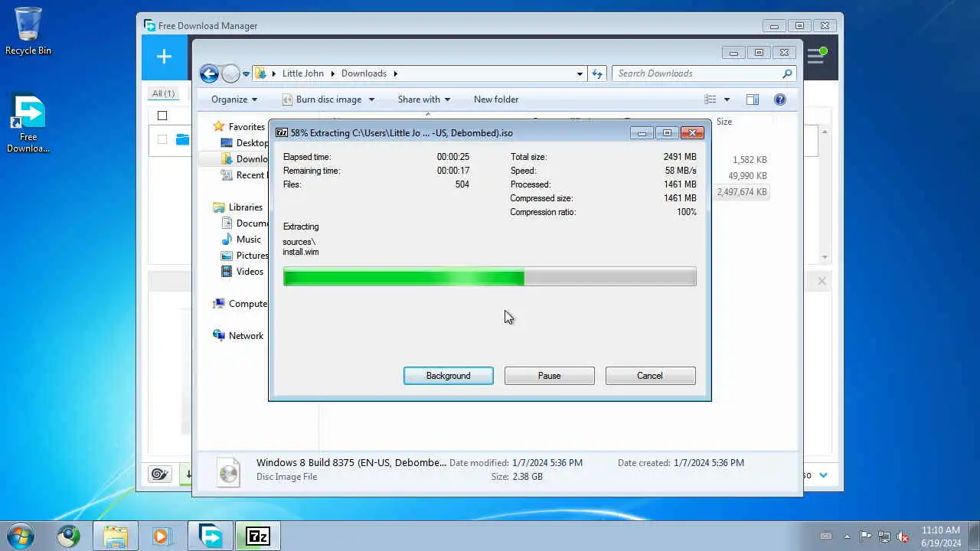This screenshot has width=980, height=551.
Task: Click FDM list scrollbar down arrow
Action: click(825, 257)
